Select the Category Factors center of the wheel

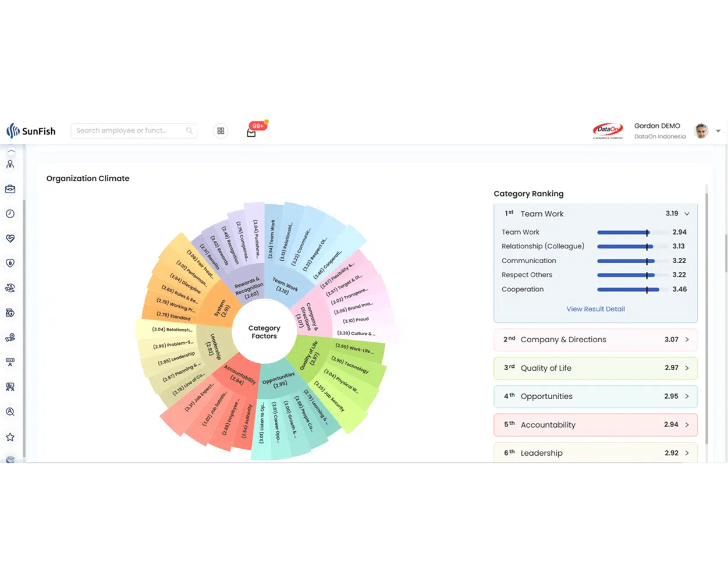pos(264,332)
